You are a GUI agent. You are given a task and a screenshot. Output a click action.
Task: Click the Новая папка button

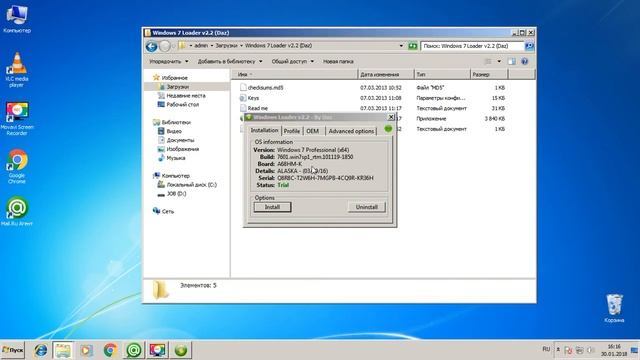coord(338,61)
